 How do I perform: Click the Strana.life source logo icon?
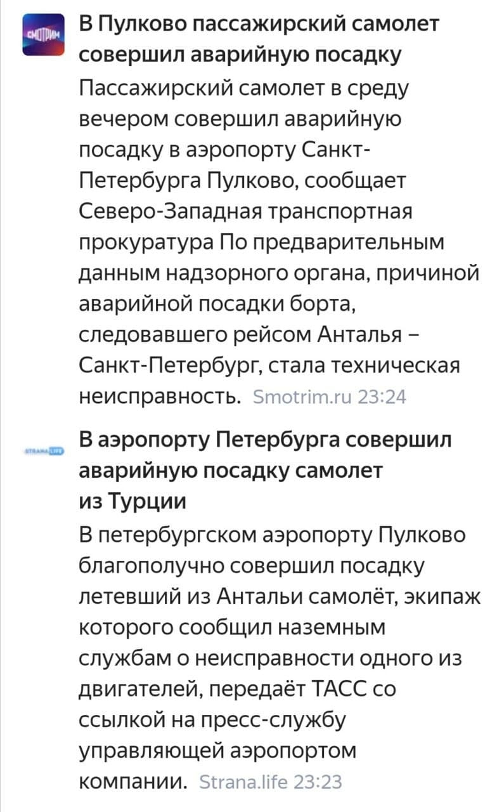(x=44, y=450)
